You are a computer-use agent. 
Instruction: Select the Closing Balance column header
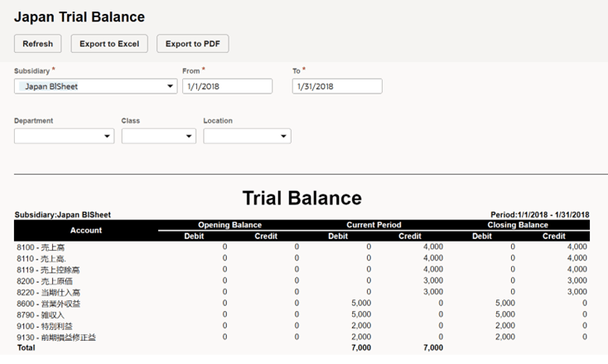click(x=518, y=225)
